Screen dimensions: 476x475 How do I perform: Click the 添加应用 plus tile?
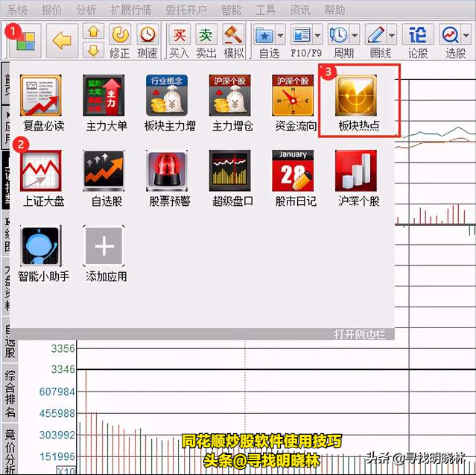click(x=104, y=246)
